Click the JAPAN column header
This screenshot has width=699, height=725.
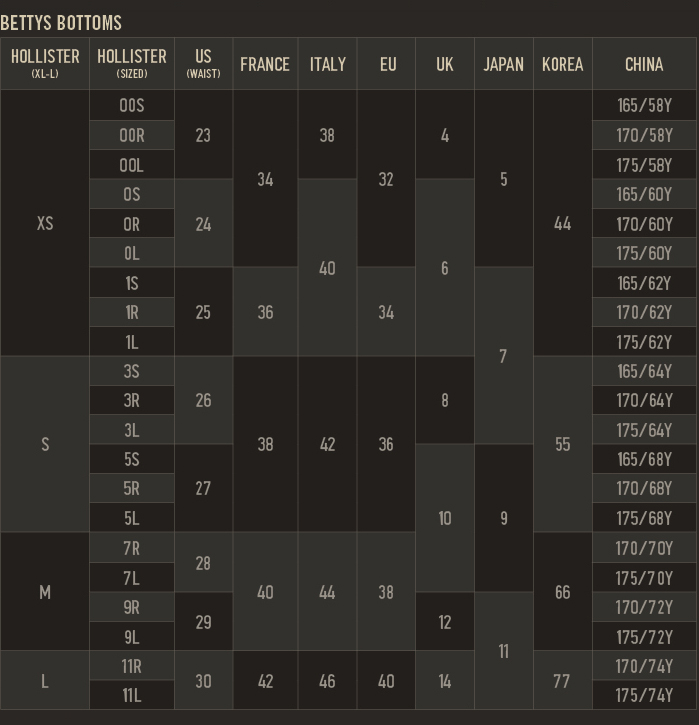coord(503,64)
